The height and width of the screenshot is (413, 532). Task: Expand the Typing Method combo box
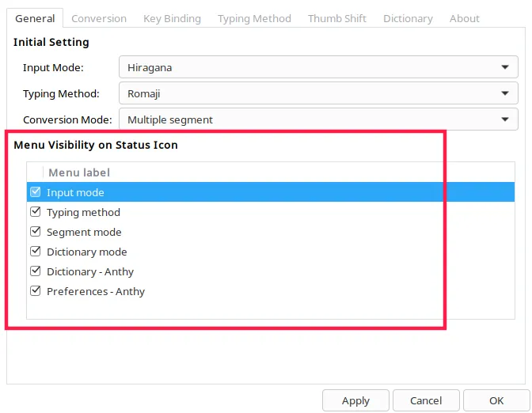point(317,93)
